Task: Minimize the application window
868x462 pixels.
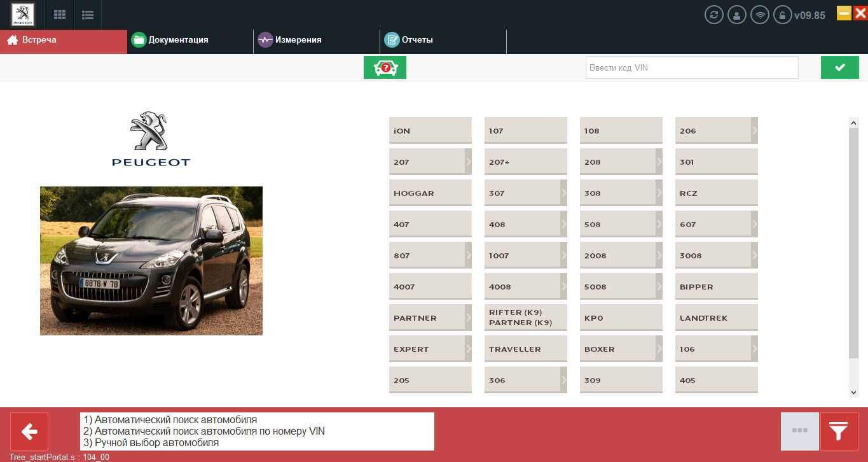Action: click(x=844, y=13)
